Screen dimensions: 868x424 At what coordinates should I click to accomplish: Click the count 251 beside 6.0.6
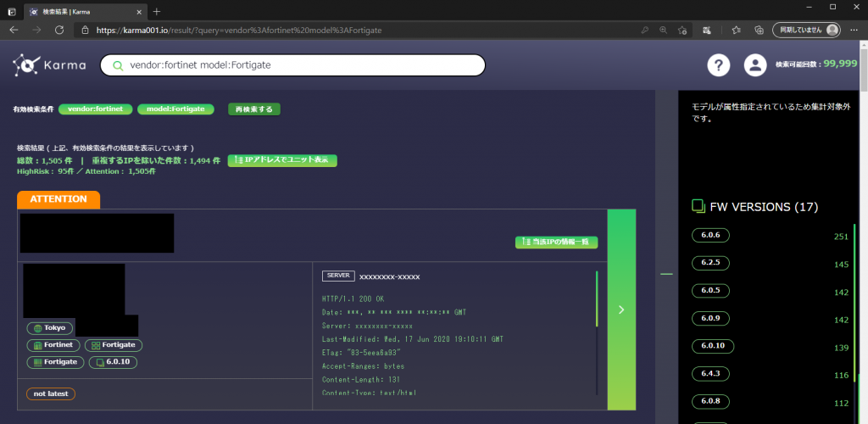click(842, 237)
